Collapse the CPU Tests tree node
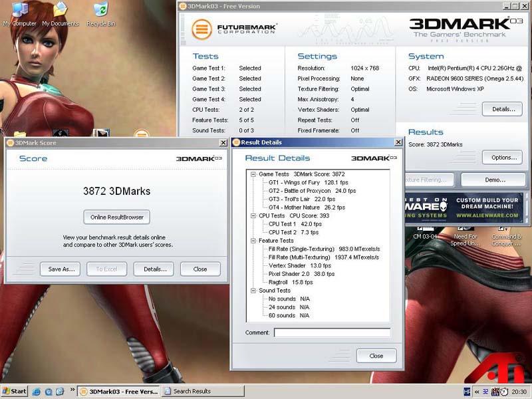This screenshot has width=532, height=399. [x=253, y=215]
